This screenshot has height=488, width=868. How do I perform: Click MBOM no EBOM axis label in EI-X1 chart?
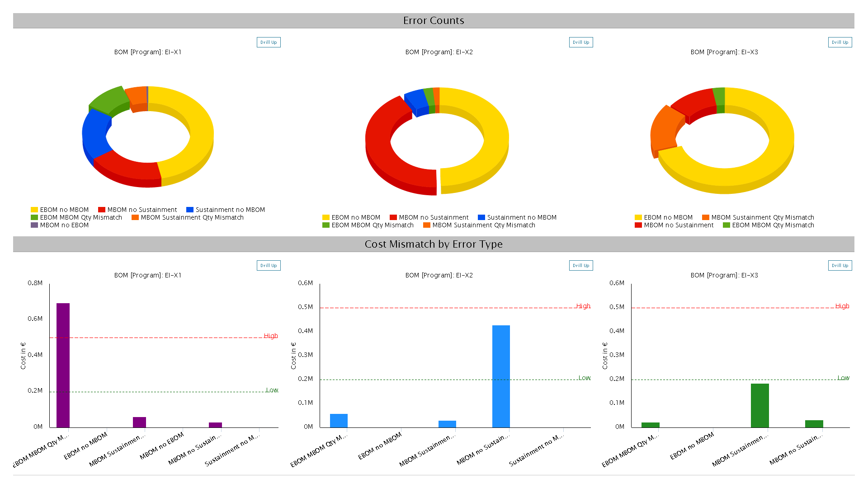tap(162, 446)
